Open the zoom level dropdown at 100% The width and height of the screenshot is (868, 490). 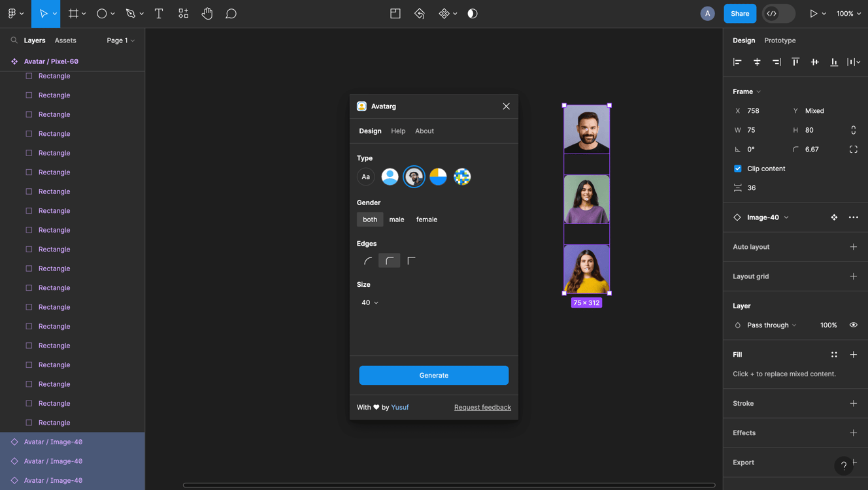tap(848, 13)
